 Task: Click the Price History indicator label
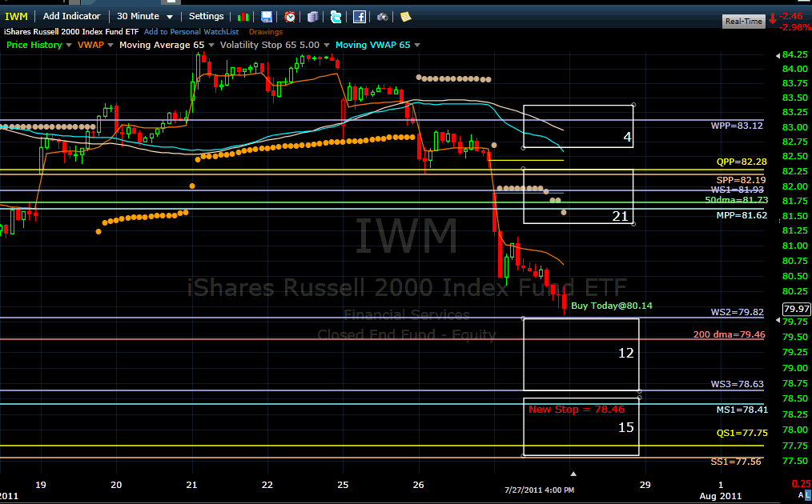point(34,45)
